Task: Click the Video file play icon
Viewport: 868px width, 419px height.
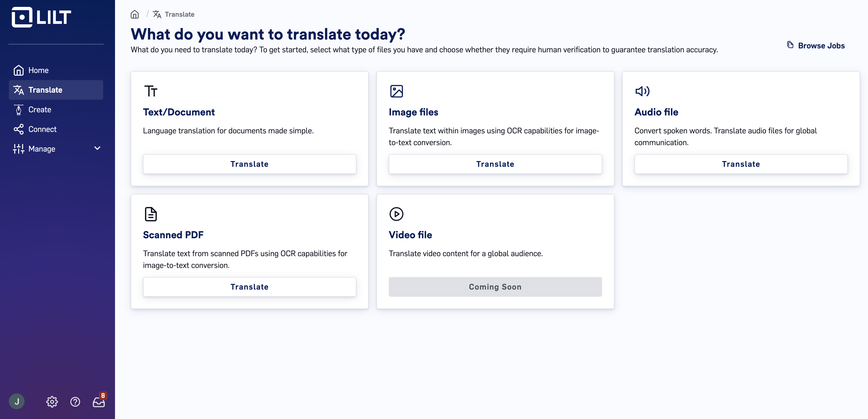Action: coord(396,214)
